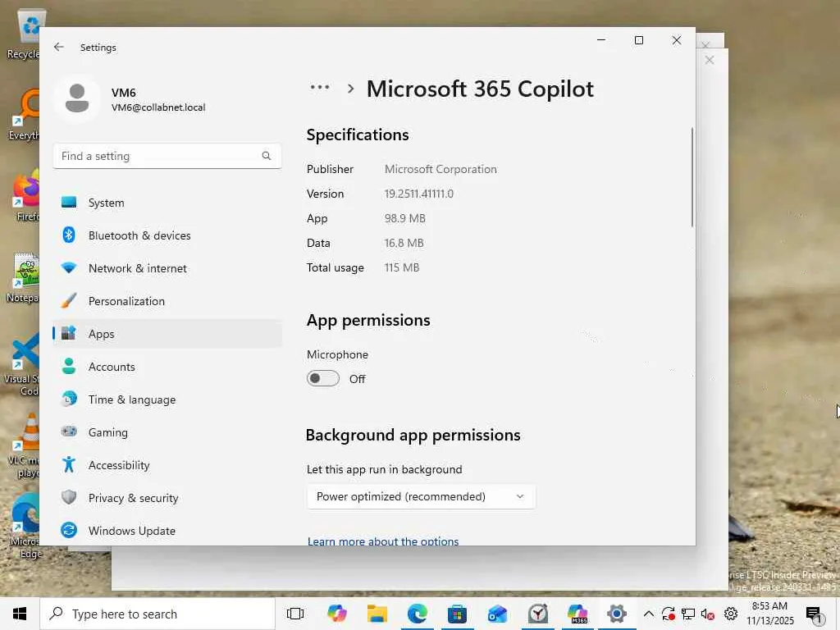840x630 pixels.
Task: Click the sync status tray icon
Action: [668, 614]
